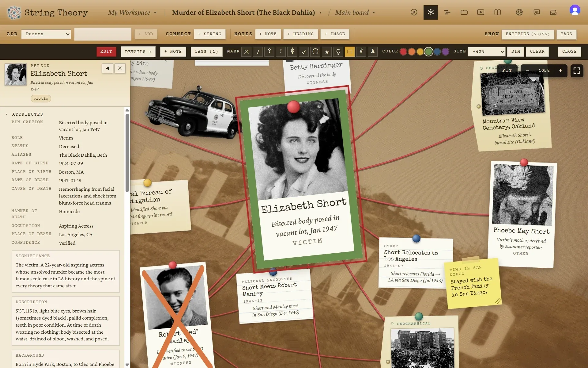
Task: Toggle the exclamation mark marker
Action: (281, 52)
